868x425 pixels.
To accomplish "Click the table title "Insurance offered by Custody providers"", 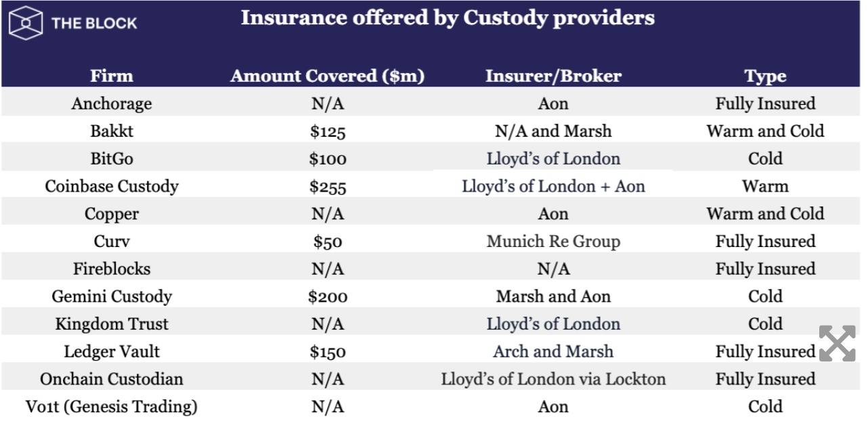I will 448,18.
